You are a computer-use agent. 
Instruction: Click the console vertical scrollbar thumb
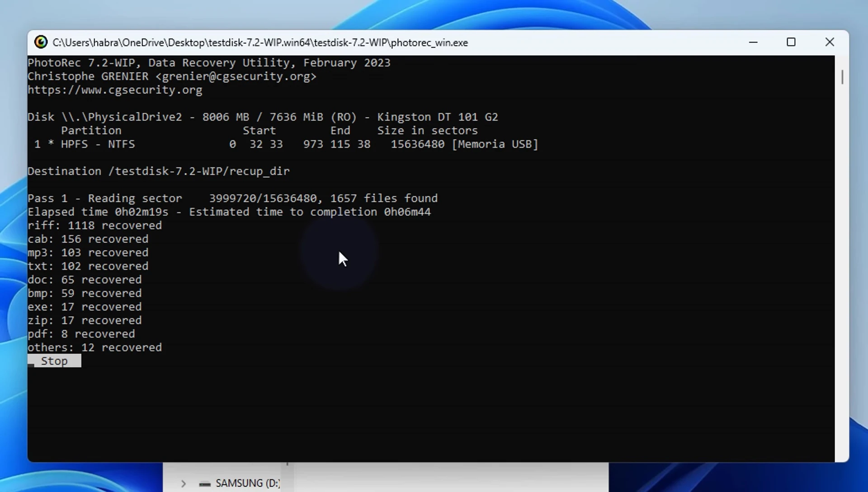(842, 77)
